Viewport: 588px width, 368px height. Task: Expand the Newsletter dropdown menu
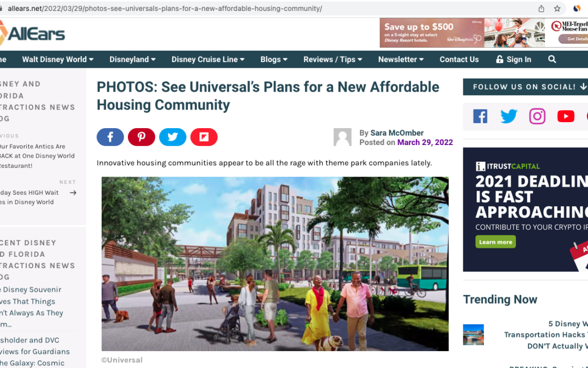[401, 59]
